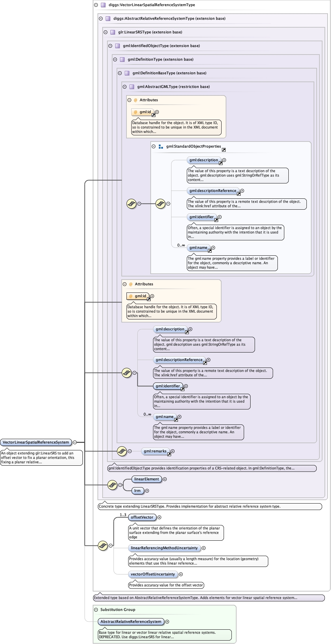This screenshot has height=644, width=331.
Task: Click the sequence icon beside linearElement and lrm
Action: coord(112,485)
